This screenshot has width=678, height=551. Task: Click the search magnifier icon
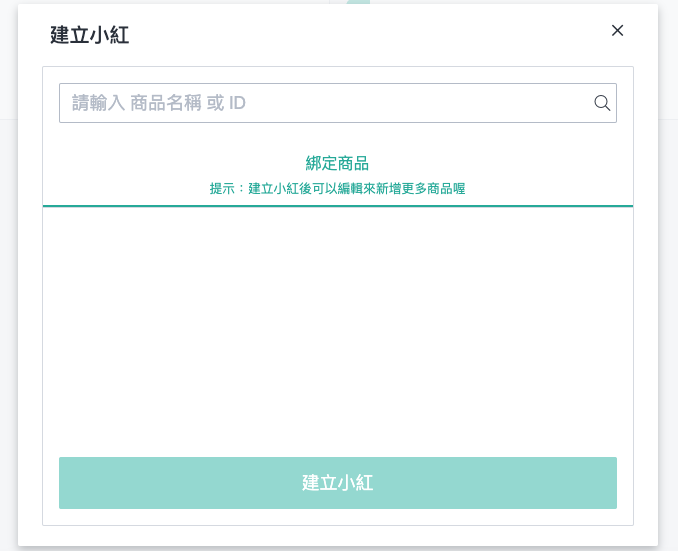pos(602,103)
